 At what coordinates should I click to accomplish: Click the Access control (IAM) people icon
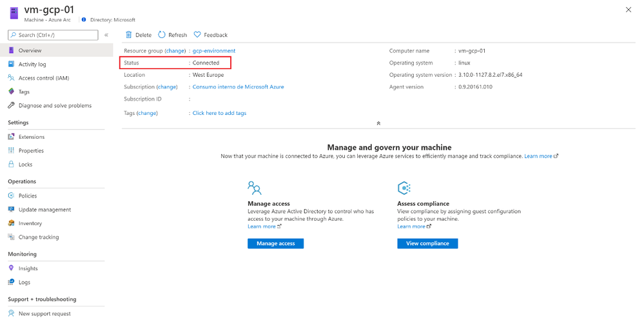11,77
